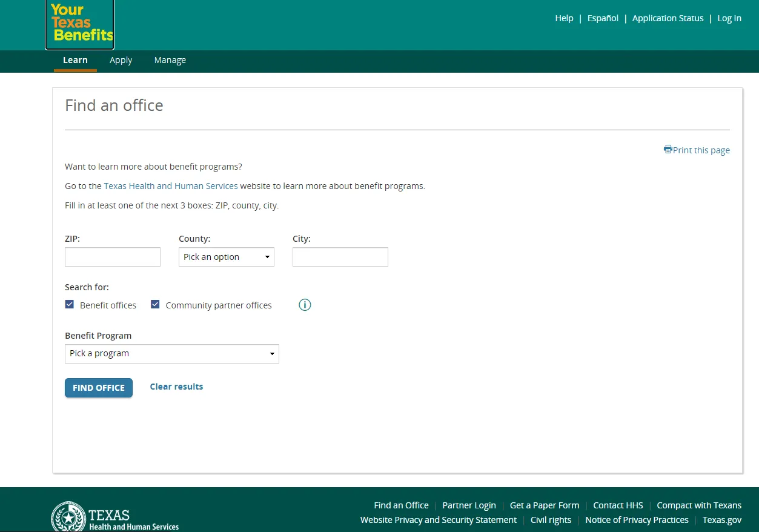Screen dimensions: 759x532
Task: Open the Apply tab
Action: tap(121, 60)
